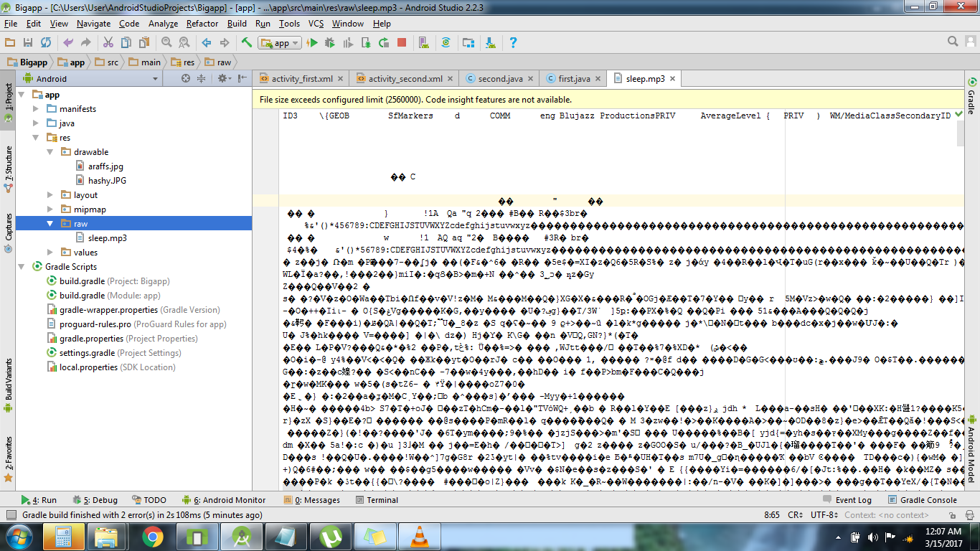Toggle tool window buttons in status bar corner
Image resolution: width=980 pixels, height=551 pixels.
(11, 515)
